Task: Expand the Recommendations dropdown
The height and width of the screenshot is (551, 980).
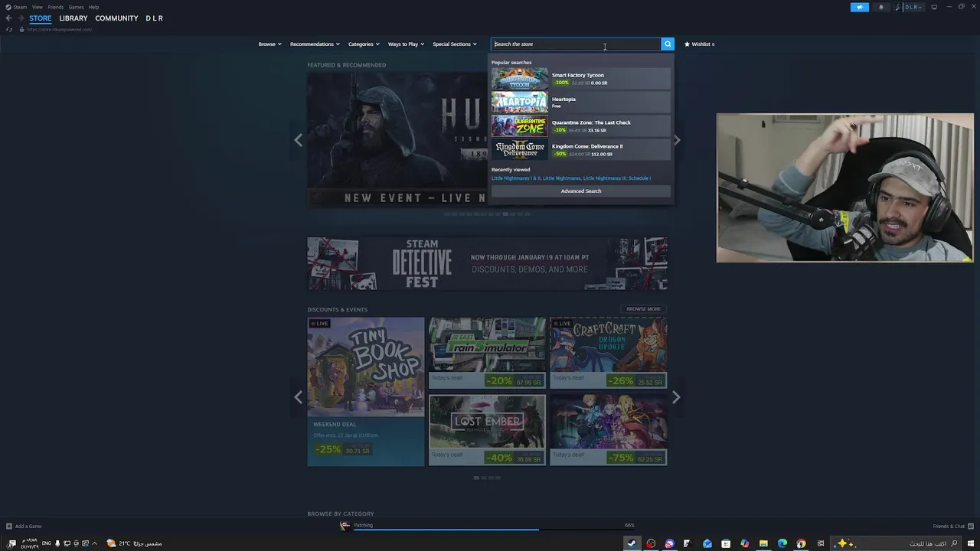Action: (x=314, y=44)
